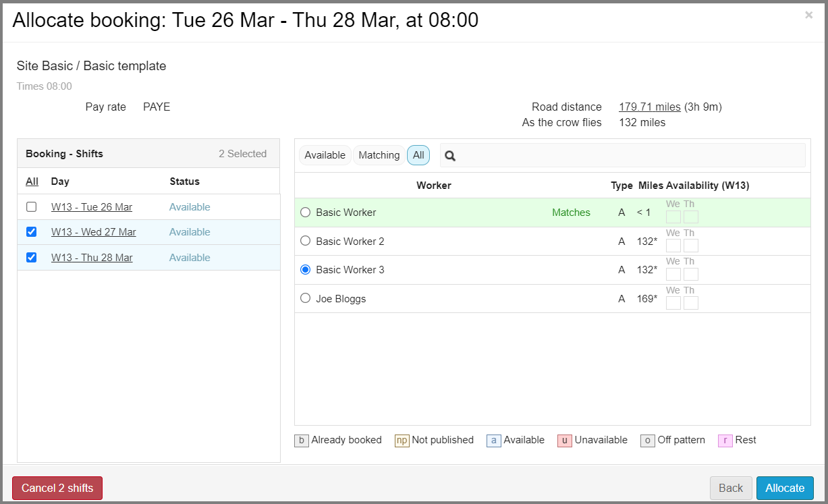
Task: Click the 'u' Unavailable legend swatch
Action: click(565, 441)
